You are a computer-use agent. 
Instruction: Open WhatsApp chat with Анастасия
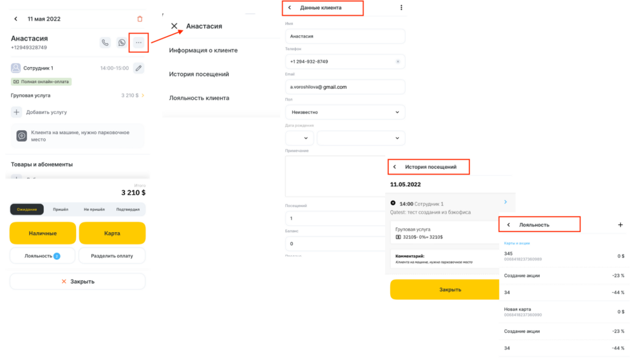point(122,43)
